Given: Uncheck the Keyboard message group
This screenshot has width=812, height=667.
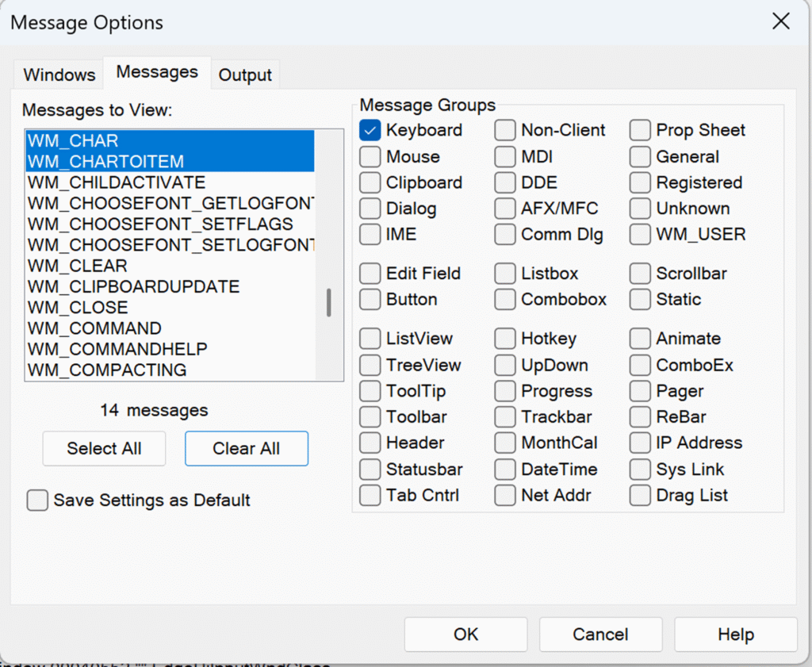Looking at the screenshot, I should pyautogui.click(x=370, y=130).
